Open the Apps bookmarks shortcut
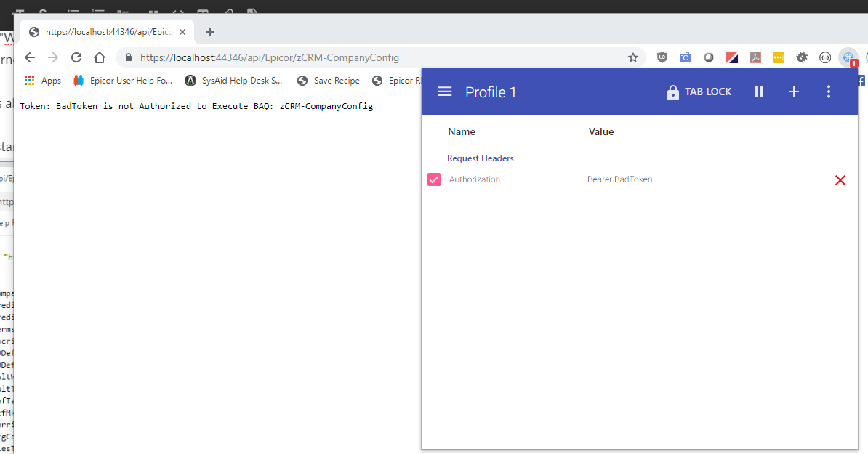868x454 pixels. pyautogui.click(x=43, y=81)
